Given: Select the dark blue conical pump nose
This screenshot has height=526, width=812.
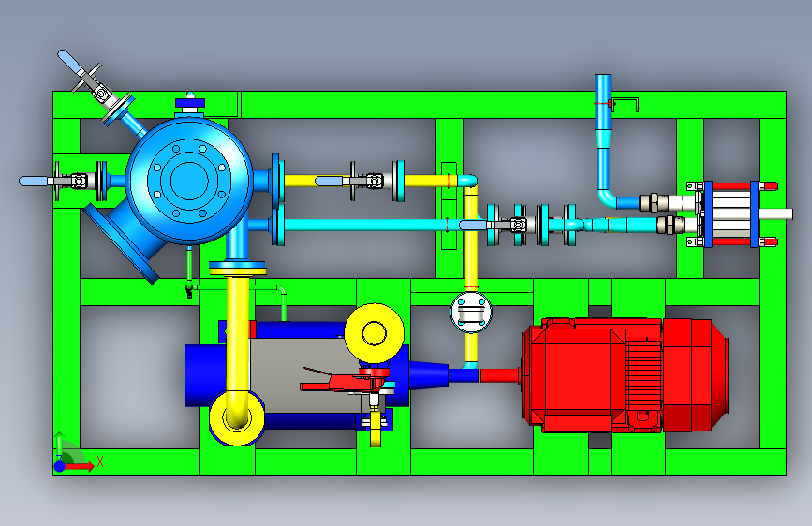Looking at the screenshot, I should point(428,374).
